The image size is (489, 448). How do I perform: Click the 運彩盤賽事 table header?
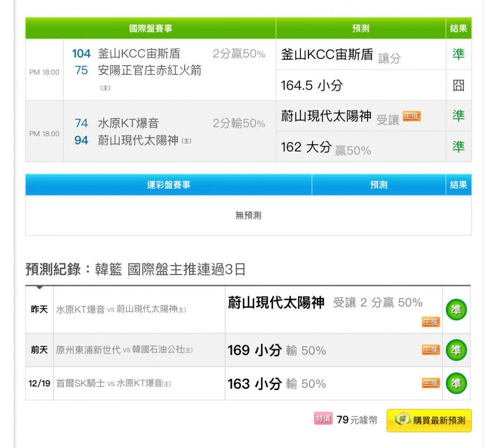(169, 185)
